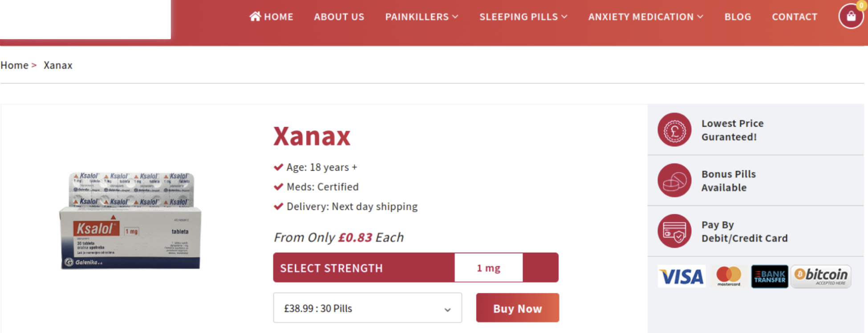Open the £38.99 : 30 Pills quantity dropdown

[x=367, y=308]
